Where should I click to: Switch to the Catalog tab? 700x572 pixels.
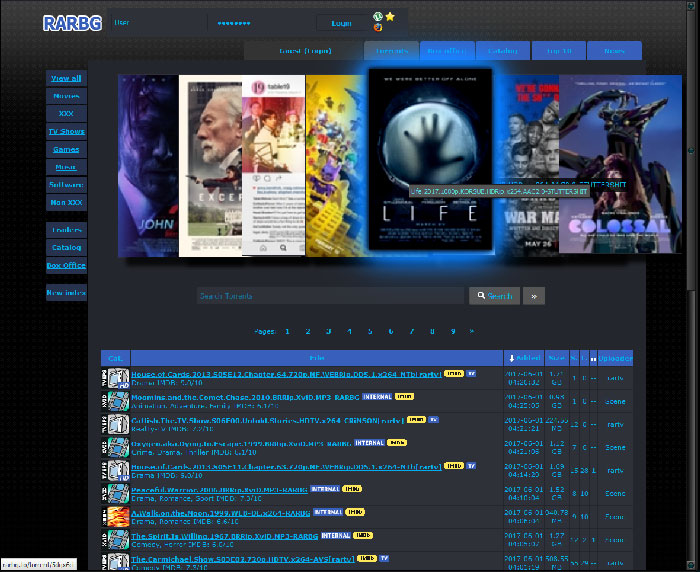tap(503, 51)
